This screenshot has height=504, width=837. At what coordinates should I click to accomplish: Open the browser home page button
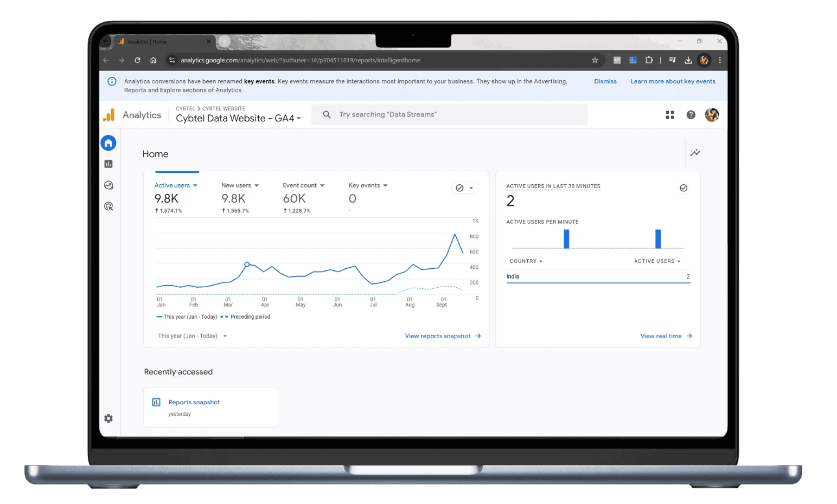[x=153, y=60]
